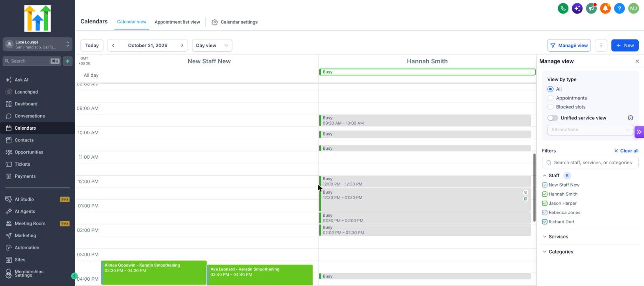This screenshot has width=644, height=286.
Task: Click the three-dot more options button
Action: point(601,46)
